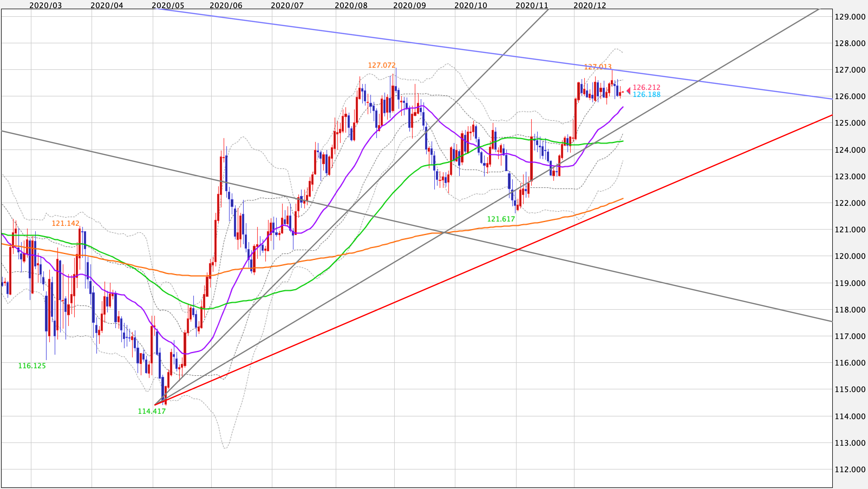This screenshot has width=868, height=489.
Task: Click the 2020/10 date label
Action: pyautogui.click(x=471, y=5)
